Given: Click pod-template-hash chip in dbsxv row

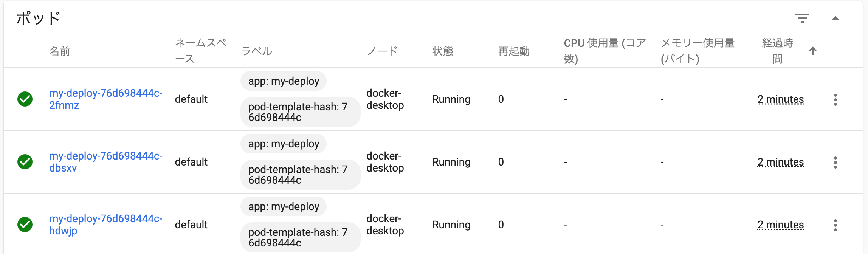Looking at the screenshot, I should [x=301, y=175].
